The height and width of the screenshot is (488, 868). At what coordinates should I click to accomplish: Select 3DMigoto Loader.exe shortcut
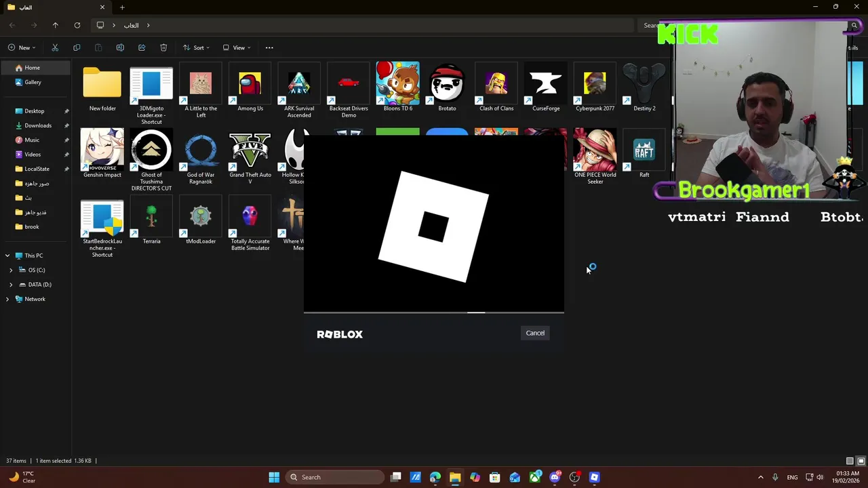pos(151,95)
